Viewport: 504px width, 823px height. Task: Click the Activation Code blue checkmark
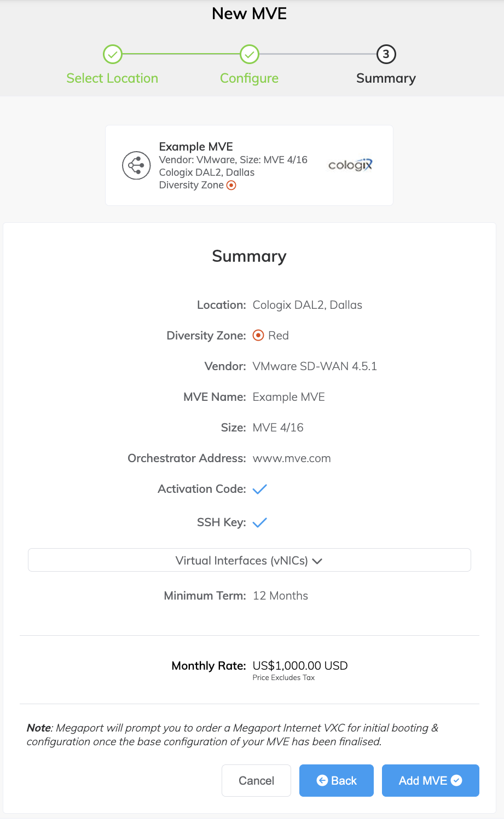coord(259,489)
